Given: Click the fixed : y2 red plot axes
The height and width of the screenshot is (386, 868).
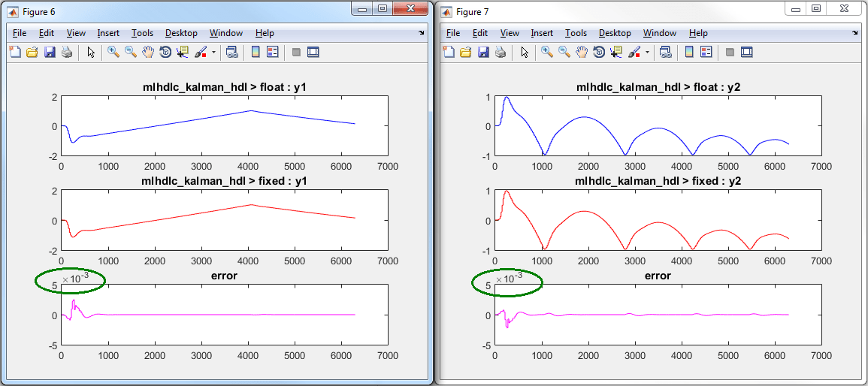Looking at the screenshot, I should tap(658, 221).
